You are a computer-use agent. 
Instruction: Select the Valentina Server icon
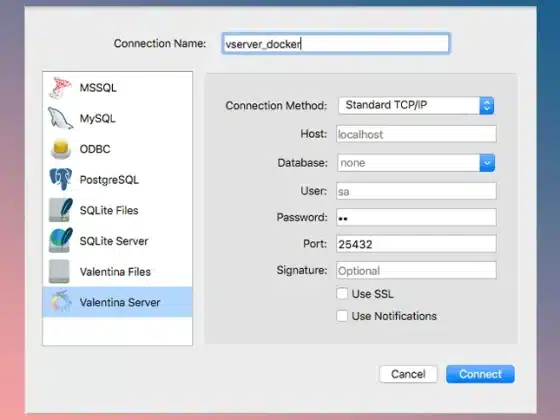(60, 302)
